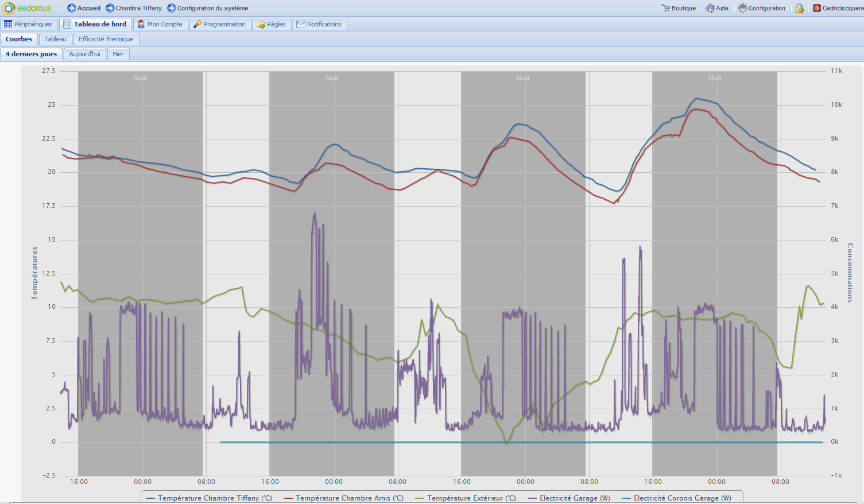Go to Accueil home link

pos(89,8)
